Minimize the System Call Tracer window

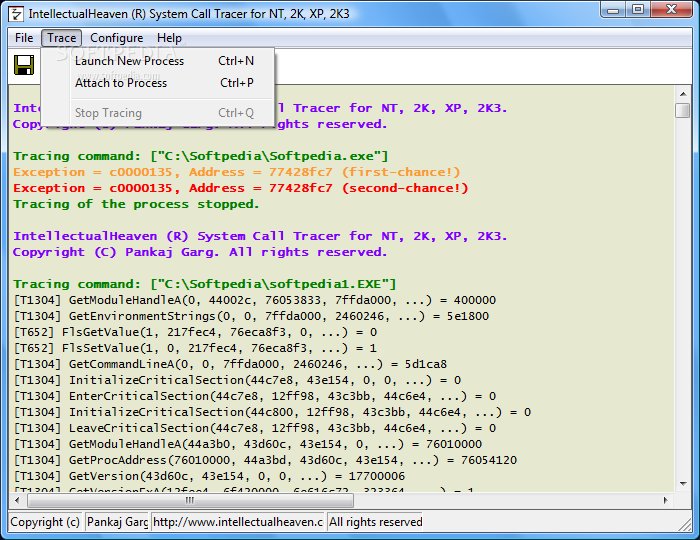(x=613, y=10)
